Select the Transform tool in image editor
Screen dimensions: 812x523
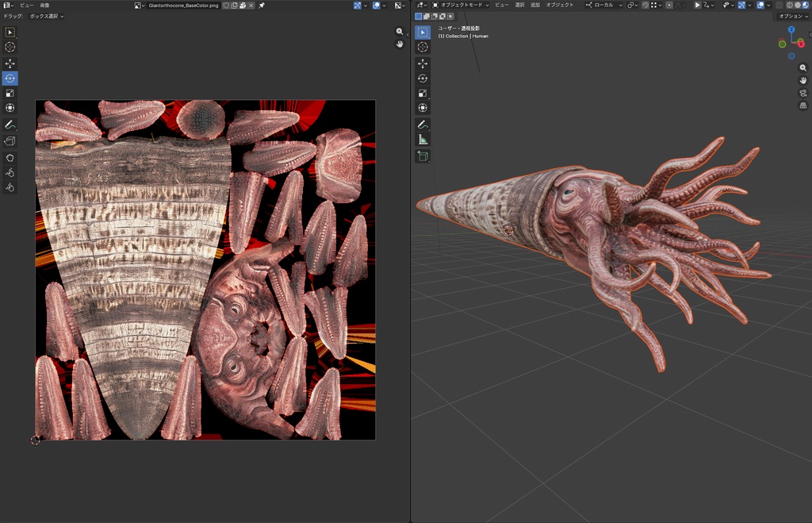click(10, 108)
